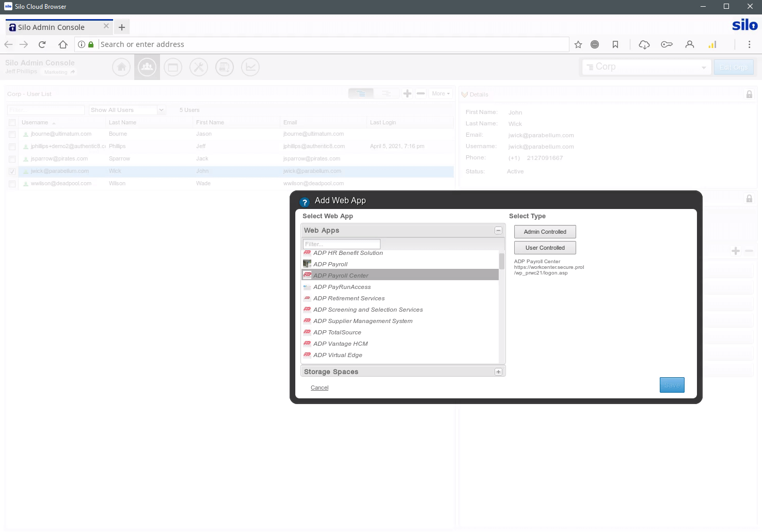Select ADP Supplier Management System
Viewport: 762px width, 532px height.
click(x=400, y=321)
